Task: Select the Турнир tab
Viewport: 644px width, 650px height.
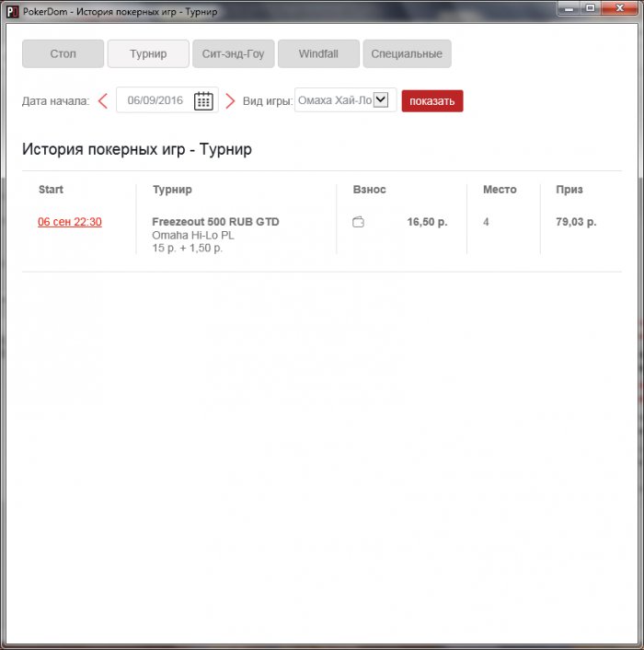Action: pos(148,54)
